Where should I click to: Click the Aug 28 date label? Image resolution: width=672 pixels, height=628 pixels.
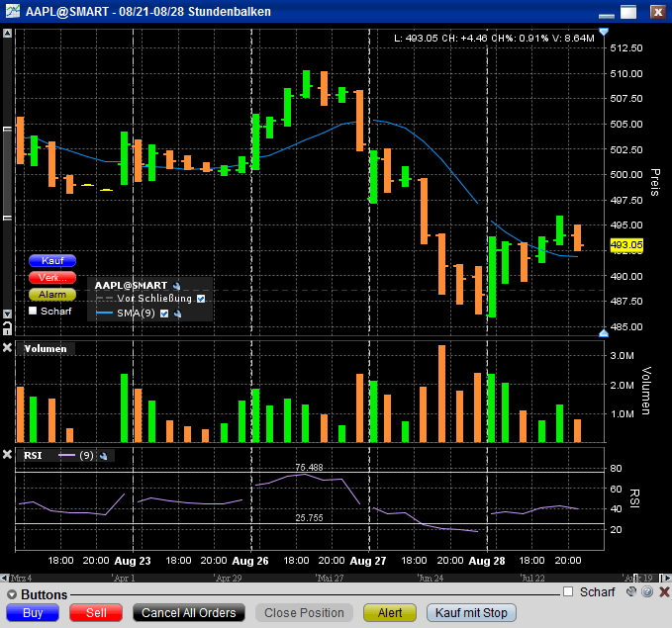click(487, 561)
